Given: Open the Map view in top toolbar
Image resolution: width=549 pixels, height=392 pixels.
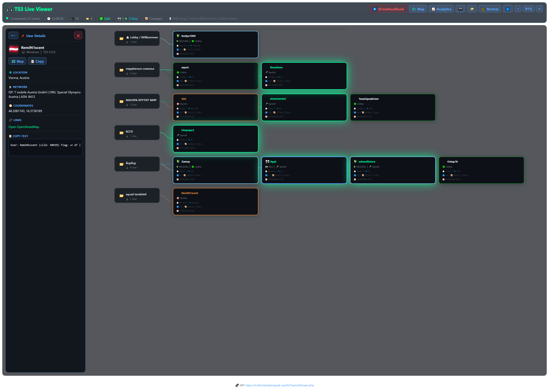Looking at the screenshot, I should [x=418, y=9].
